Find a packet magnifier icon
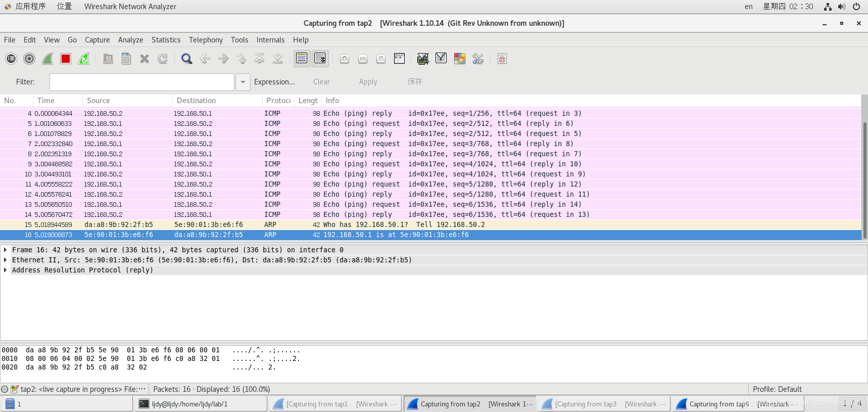This screenshot has width=868, height=412. point(187,59)
